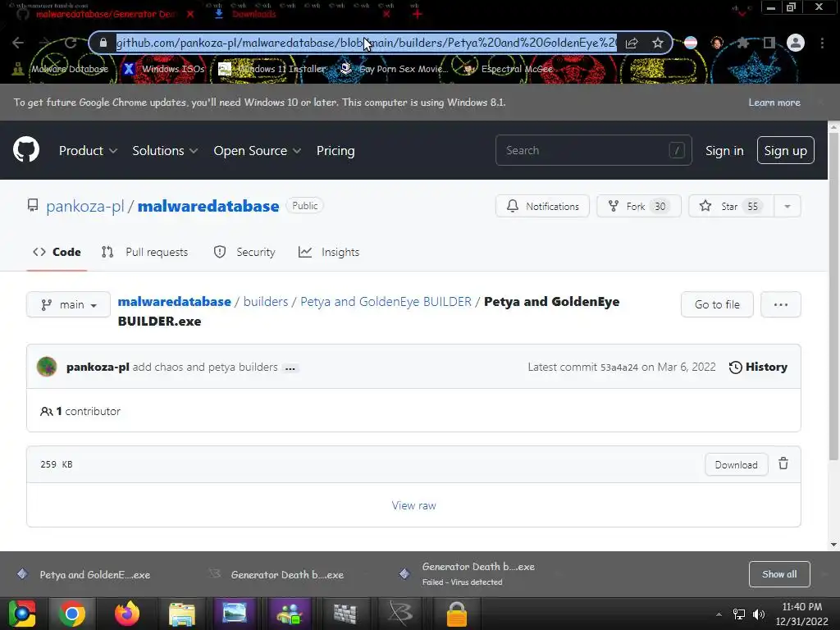Click the browser back arrow

click(18, 43)
